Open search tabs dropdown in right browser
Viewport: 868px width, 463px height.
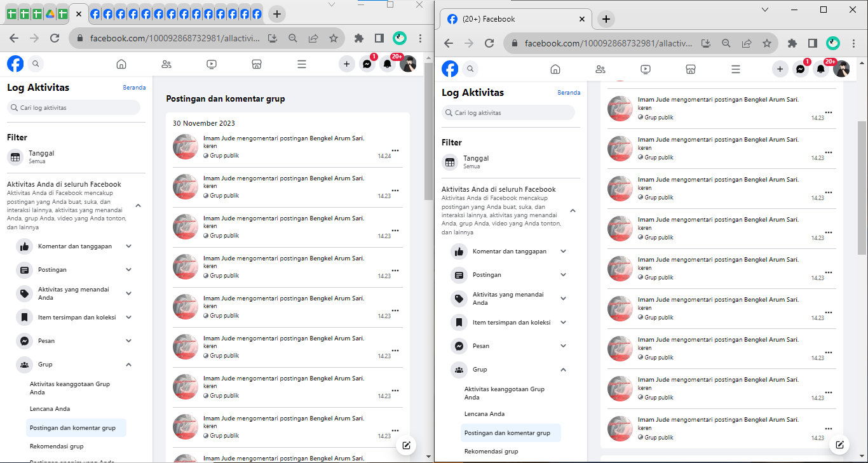[765, 10]
